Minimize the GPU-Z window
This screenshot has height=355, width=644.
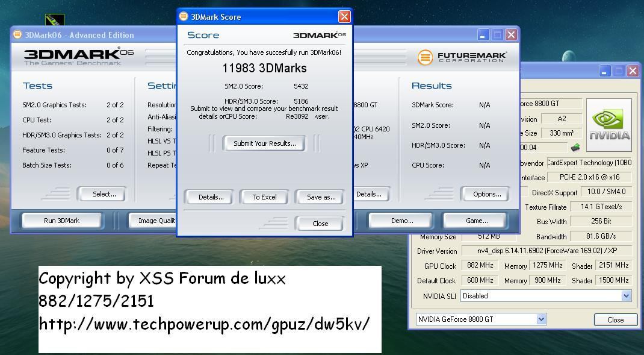(604, 71)
